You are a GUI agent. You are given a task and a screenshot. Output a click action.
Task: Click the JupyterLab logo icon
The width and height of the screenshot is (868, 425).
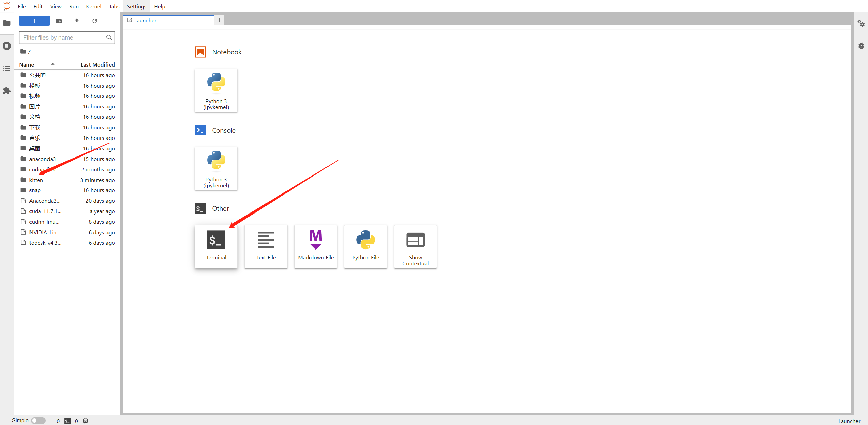(7, 6)
